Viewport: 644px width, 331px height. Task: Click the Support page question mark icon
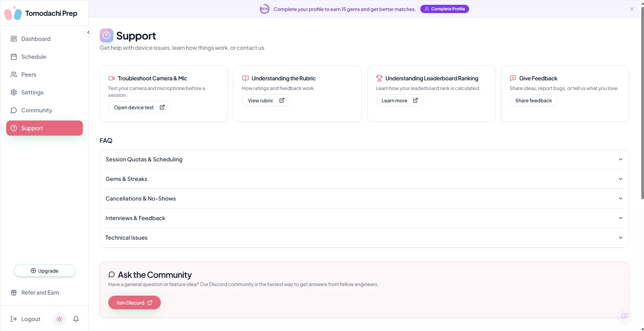pyautogui.click(x=107, y=35)
